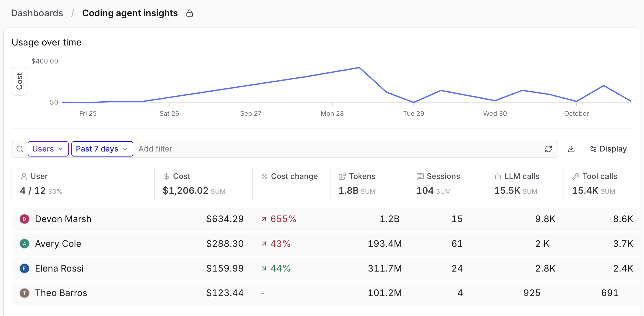Image resolution: width=644 pixels, height=316 pixels.
Task: Click the Cost axis selector on chart
Action: click(19, 81)
